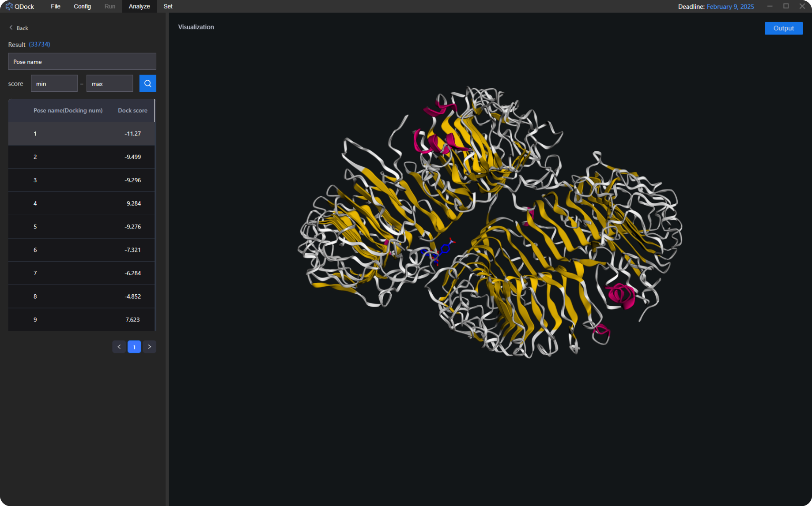Go to the next results page
Viewport: 812px width, 506px height.
[x=150, y=347]
